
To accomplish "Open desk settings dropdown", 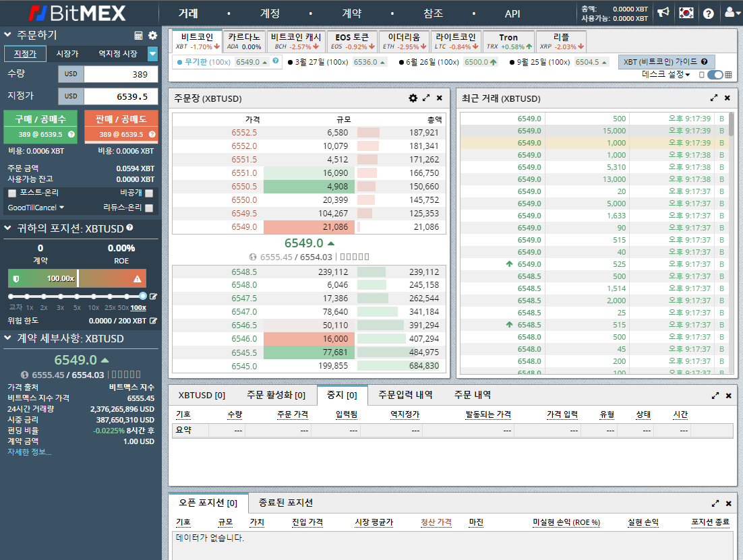I will (665, 74).
